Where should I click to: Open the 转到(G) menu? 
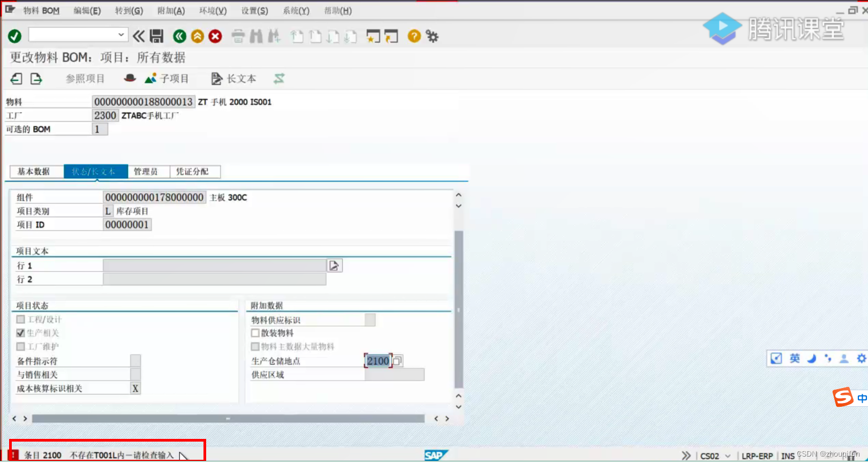[129, 11]
